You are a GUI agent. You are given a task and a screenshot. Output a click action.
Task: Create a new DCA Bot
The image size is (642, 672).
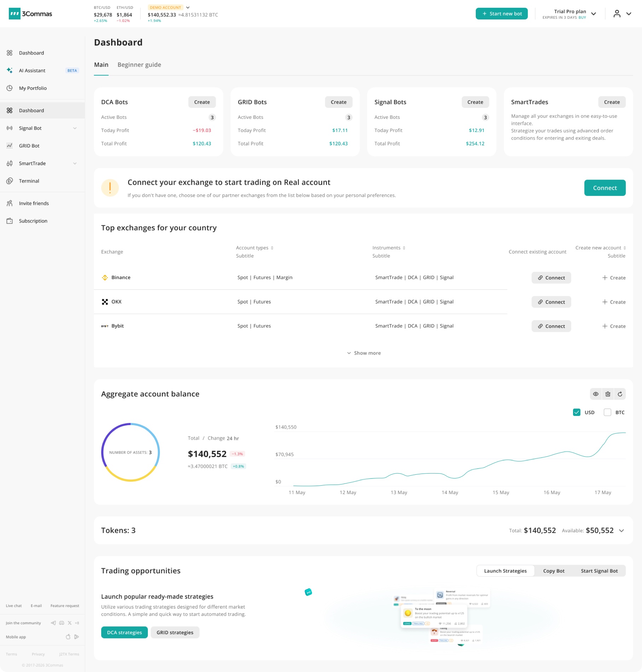point(202,102)
